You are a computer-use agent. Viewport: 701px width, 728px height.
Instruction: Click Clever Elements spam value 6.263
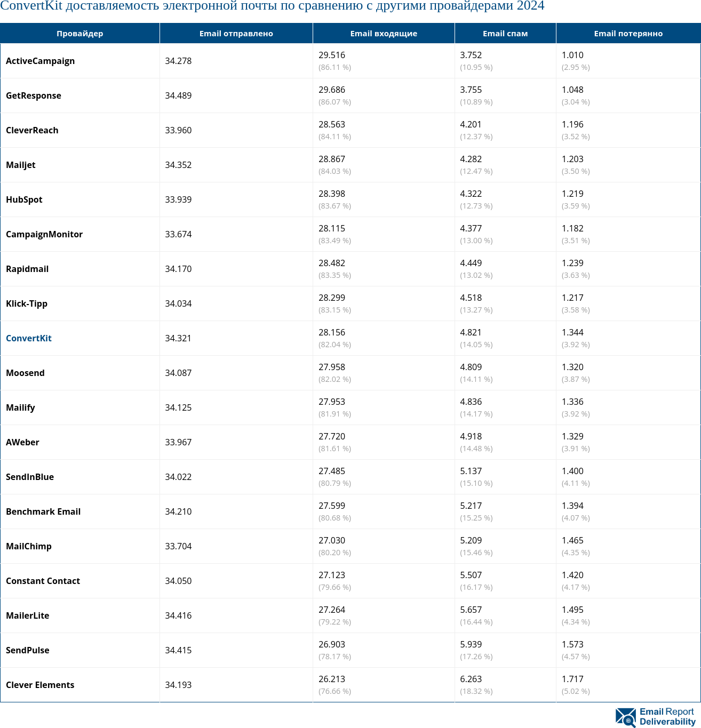click(471, 679)
